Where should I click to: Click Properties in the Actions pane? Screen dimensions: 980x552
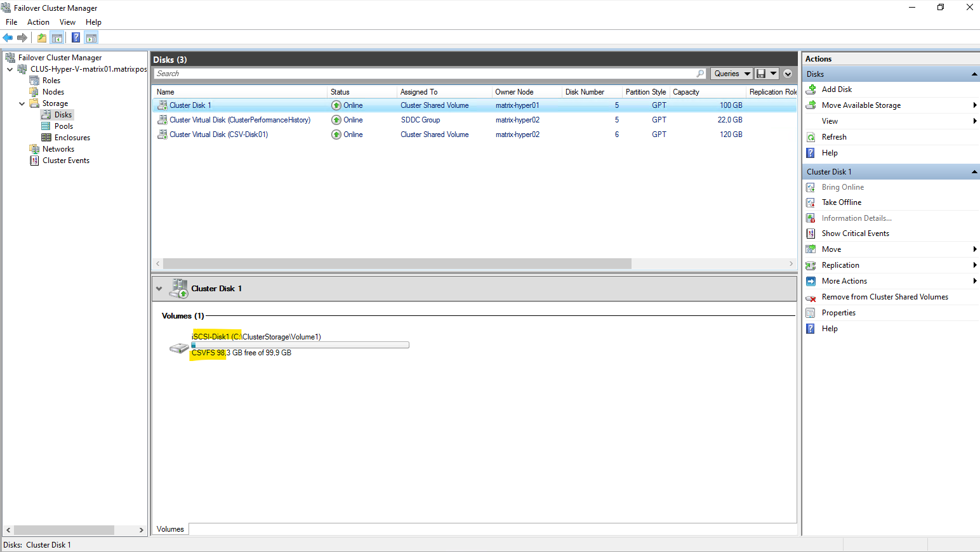point(838,313)
